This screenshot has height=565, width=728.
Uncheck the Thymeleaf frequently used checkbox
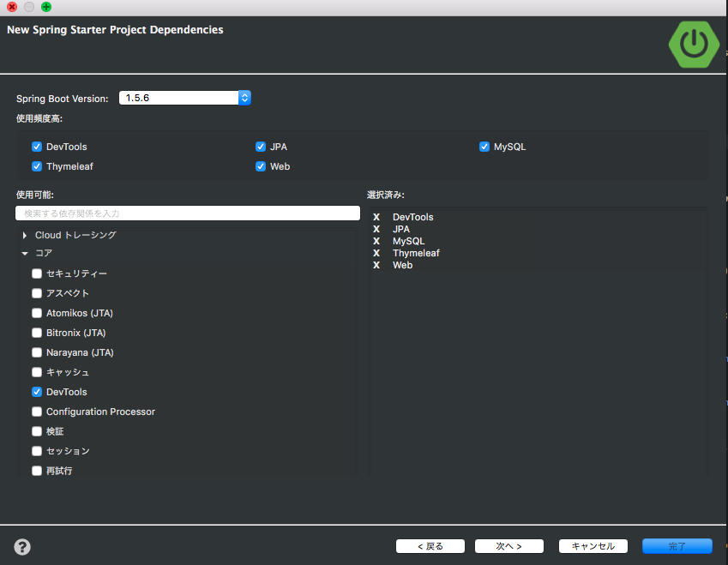(x=37, y=166)
